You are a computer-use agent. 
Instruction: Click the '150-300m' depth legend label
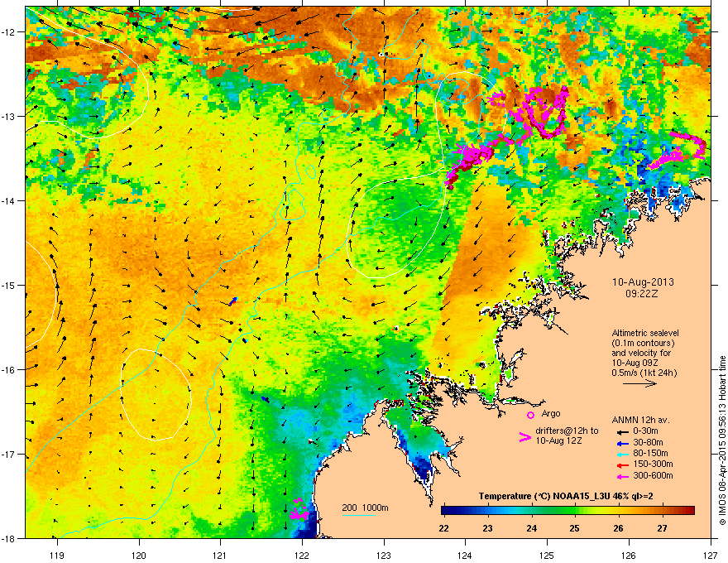(x=653, y=464)
